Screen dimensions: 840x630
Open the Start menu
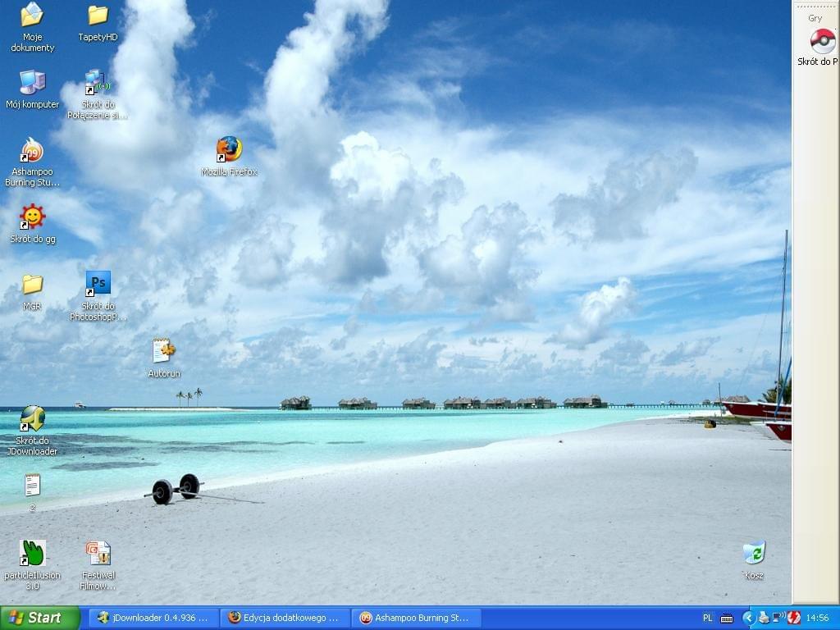coord(39,618)
